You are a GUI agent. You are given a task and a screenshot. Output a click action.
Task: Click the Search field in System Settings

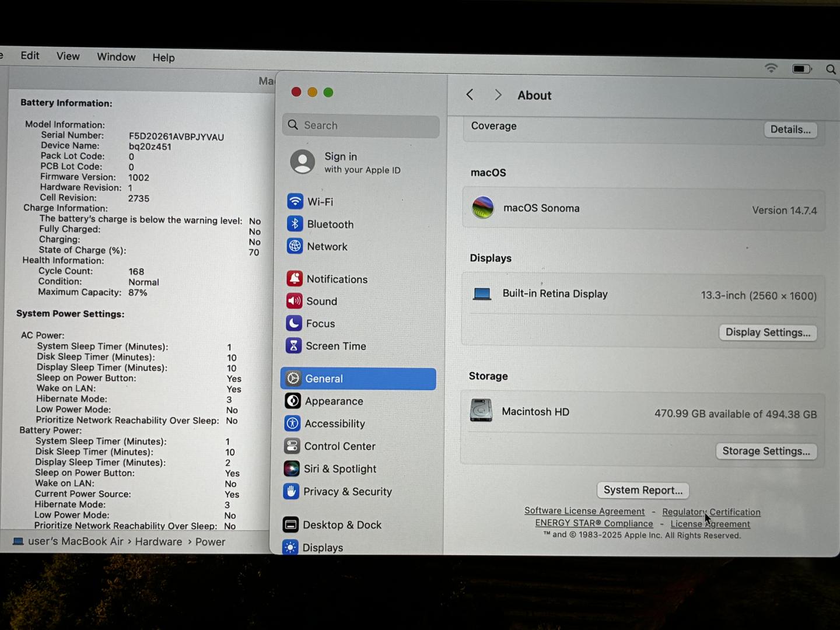(360, 125)
